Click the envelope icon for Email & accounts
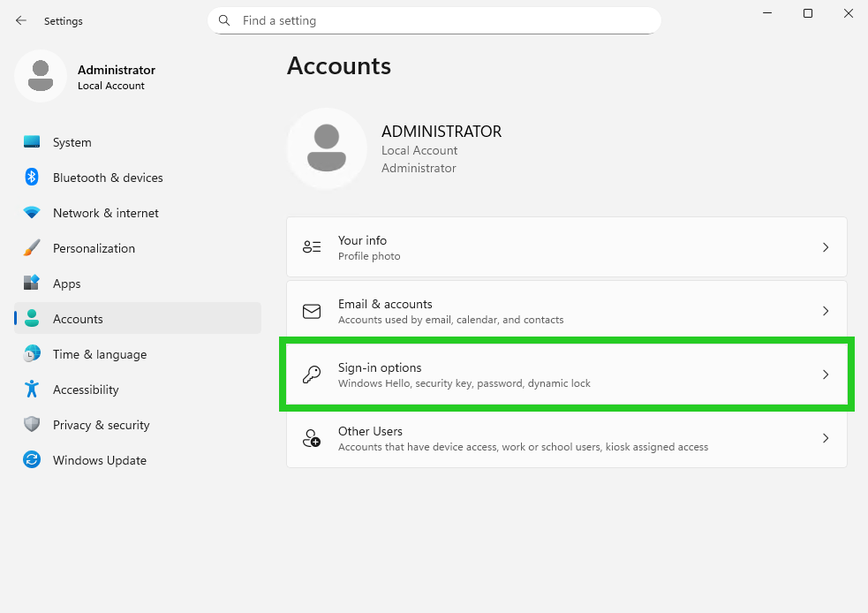The height and width of the screenshot is (613, 868). pos(311,311)
